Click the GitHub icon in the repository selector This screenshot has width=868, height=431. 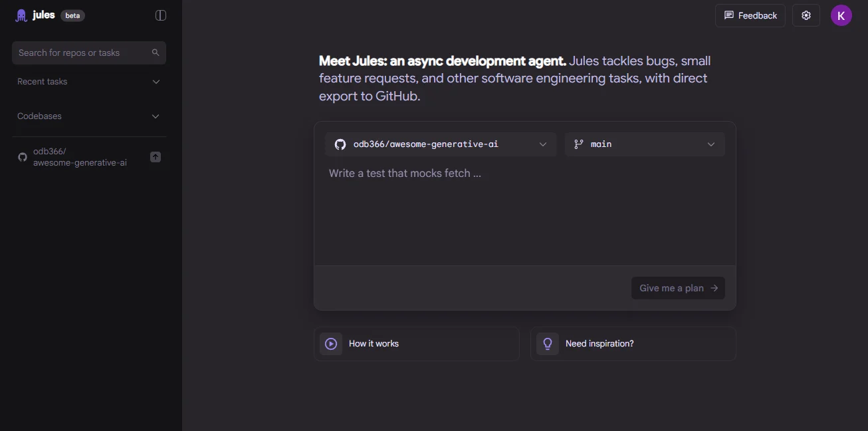click(340, 144)
